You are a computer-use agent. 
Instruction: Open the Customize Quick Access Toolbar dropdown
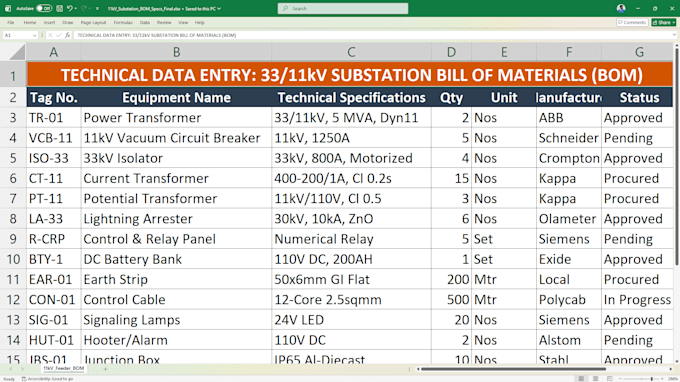[97, 8]
